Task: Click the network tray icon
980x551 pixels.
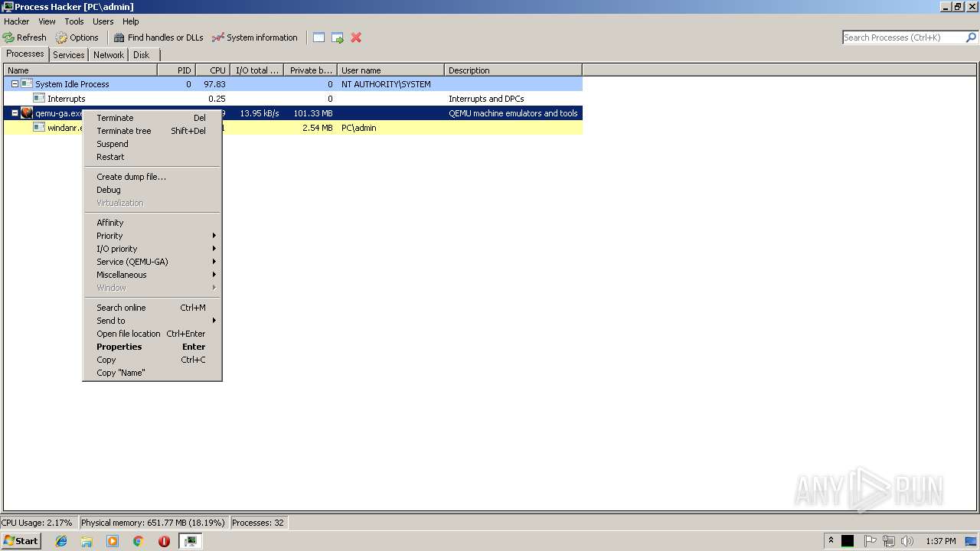Action: [889, 541]
